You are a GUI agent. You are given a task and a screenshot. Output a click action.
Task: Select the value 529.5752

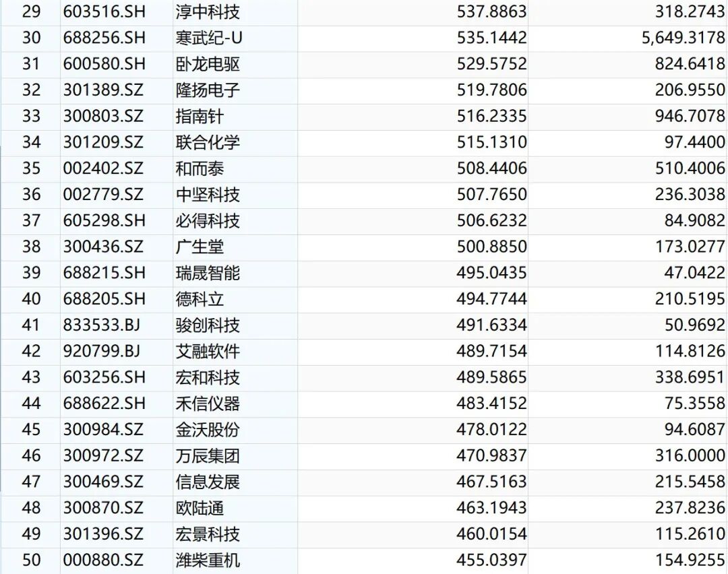click(491, 63)
